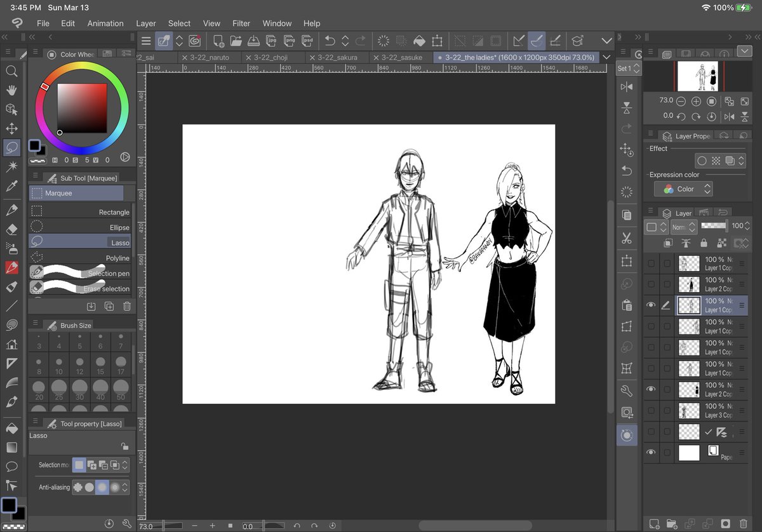Image resolution: width=762 pixels, height=532 pixels.
Task: Open the Set 1 quick access dropdown
Action: click(x=629, y=68)
